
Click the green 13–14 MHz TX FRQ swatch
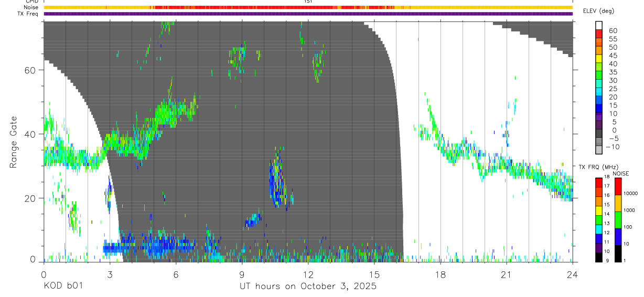point(599,219)
